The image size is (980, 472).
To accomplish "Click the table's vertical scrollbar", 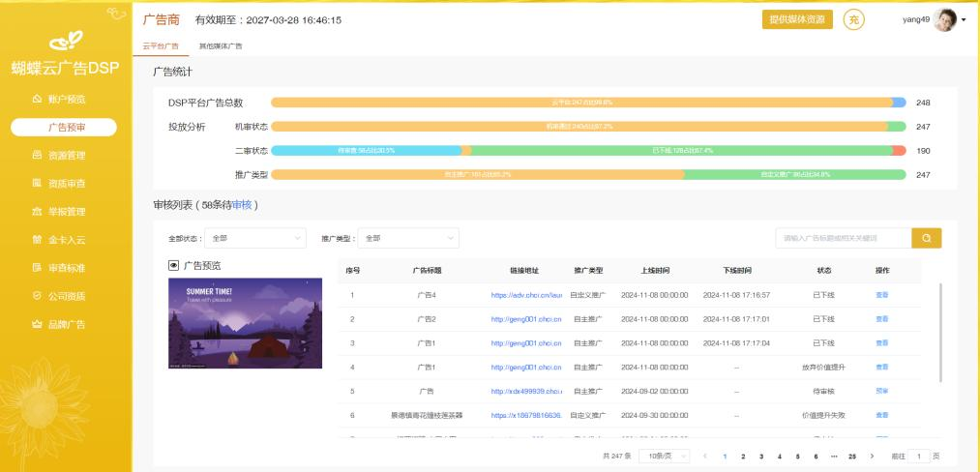I will [x=940, y=333].
